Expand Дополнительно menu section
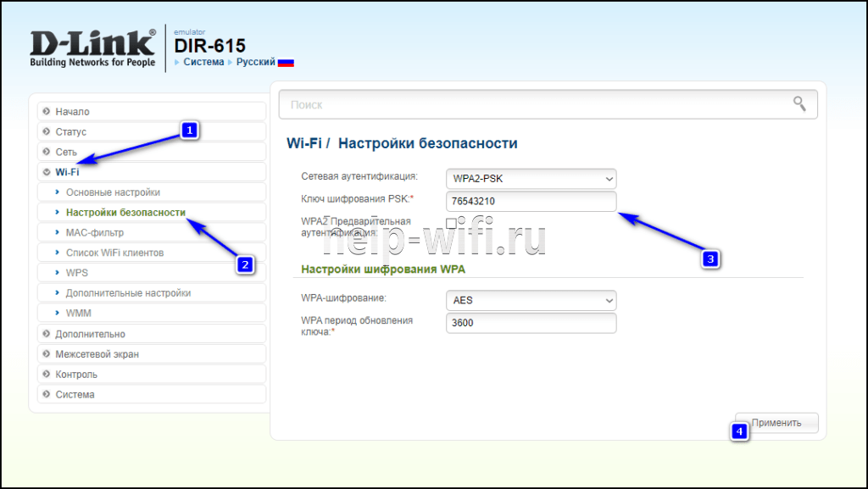 click(x=152, y=334)
